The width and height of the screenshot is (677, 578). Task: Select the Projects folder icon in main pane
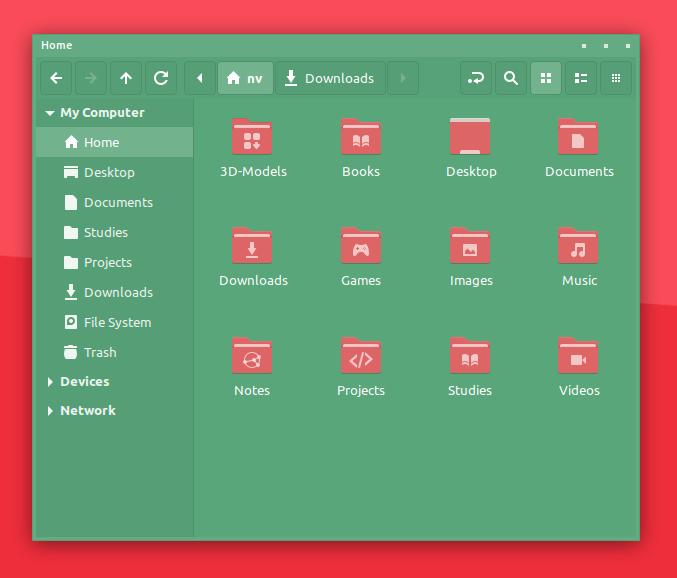pyautogui.click(x=361, y=355)
